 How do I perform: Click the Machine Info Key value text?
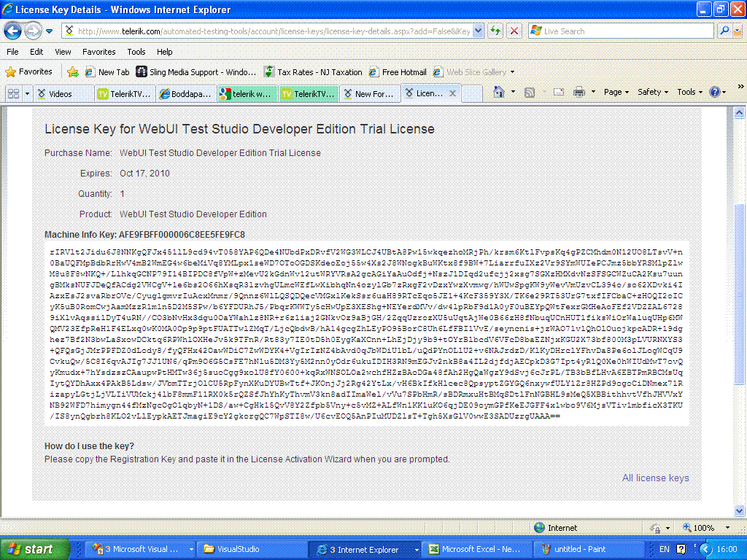(x=182, y=235)
